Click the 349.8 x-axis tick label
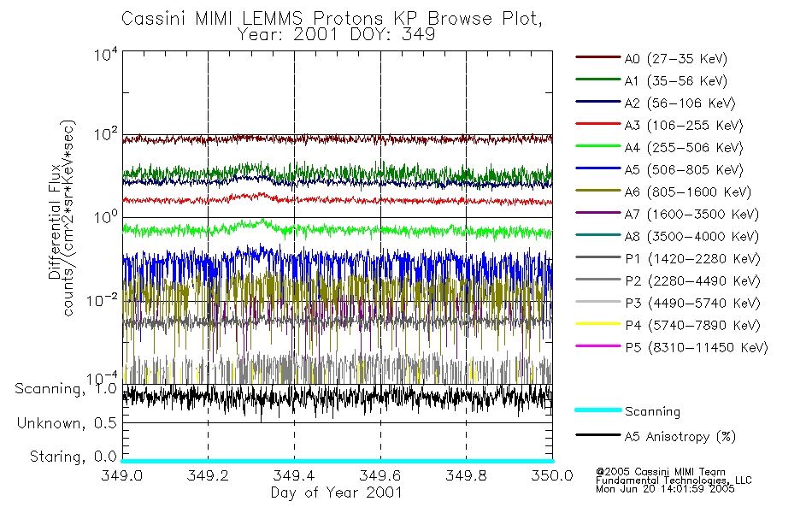The height and width of the screenshot is (513, 812). point(466,475)
